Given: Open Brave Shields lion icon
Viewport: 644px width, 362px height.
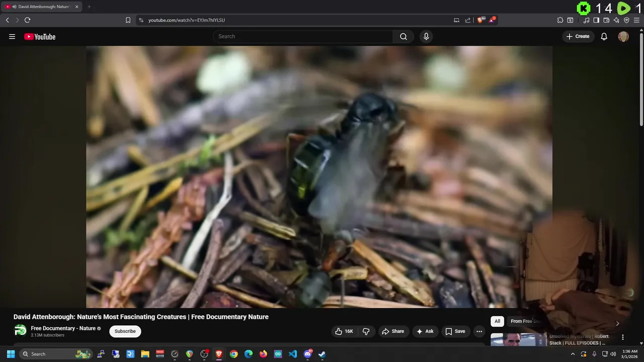Looking at the screenshot, I should pyautogui.click(x=480, y=20).
